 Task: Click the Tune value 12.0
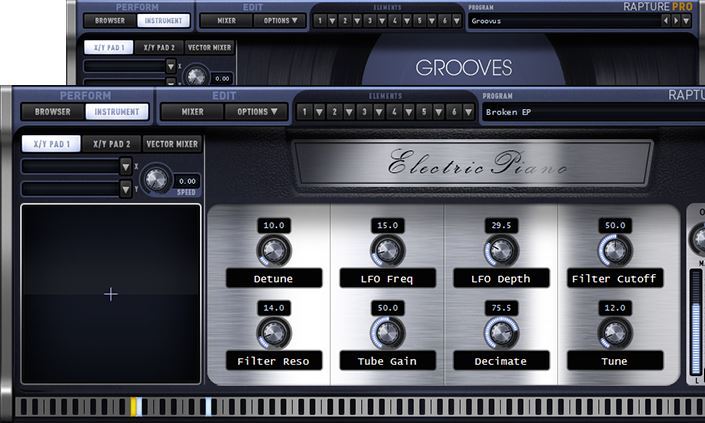tap(615, 308)
